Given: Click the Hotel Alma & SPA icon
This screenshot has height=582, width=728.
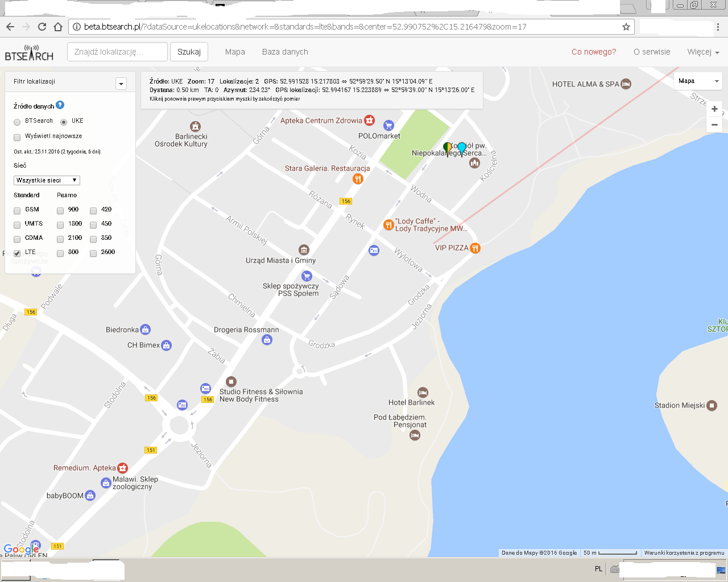Looking at the screenshot, I should pyautogui.click(x=626, y=84).
